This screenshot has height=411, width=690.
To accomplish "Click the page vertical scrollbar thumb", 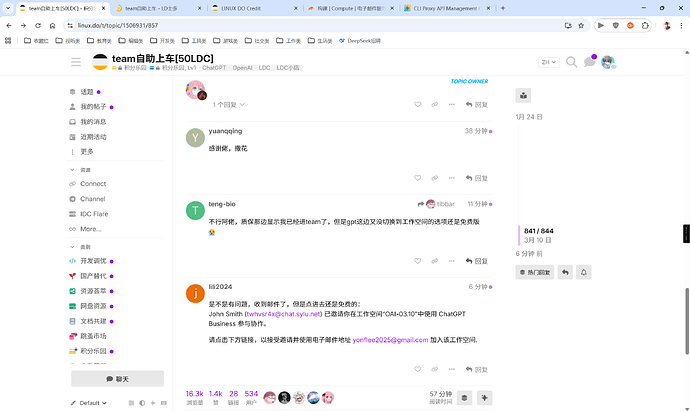I will (x=686, y=321).
